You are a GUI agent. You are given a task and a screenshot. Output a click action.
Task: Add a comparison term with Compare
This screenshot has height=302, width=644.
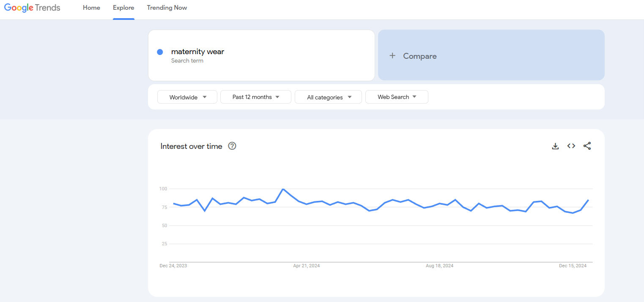click(491, 55)
